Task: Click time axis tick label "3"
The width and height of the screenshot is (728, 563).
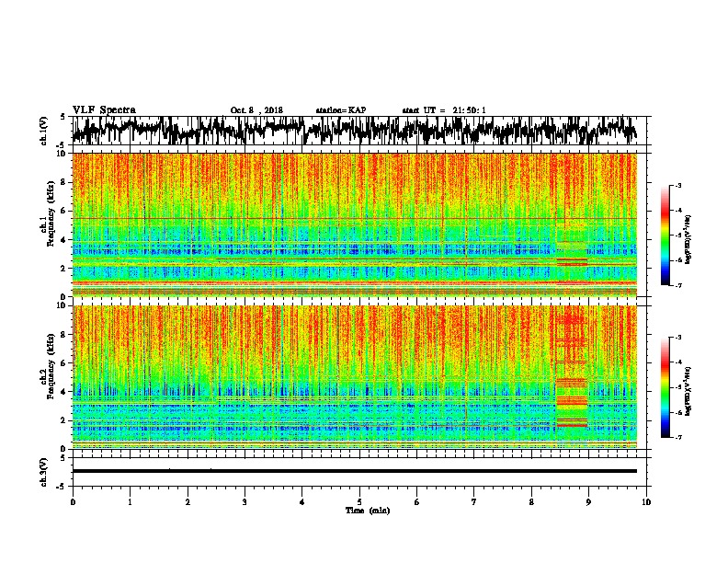Action: [245, 502]
